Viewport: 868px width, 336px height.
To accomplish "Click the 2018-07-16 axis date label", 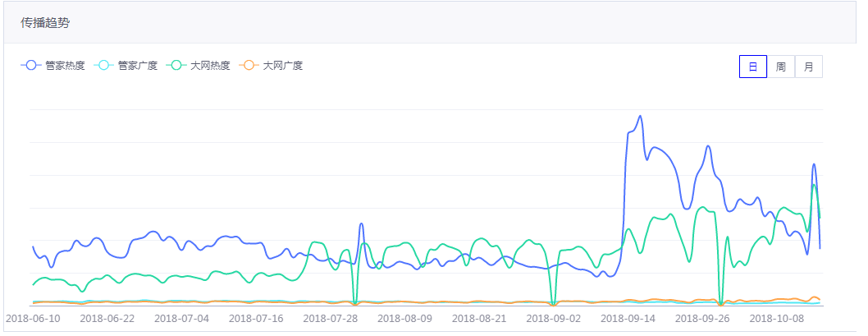I will coord(256,319).
